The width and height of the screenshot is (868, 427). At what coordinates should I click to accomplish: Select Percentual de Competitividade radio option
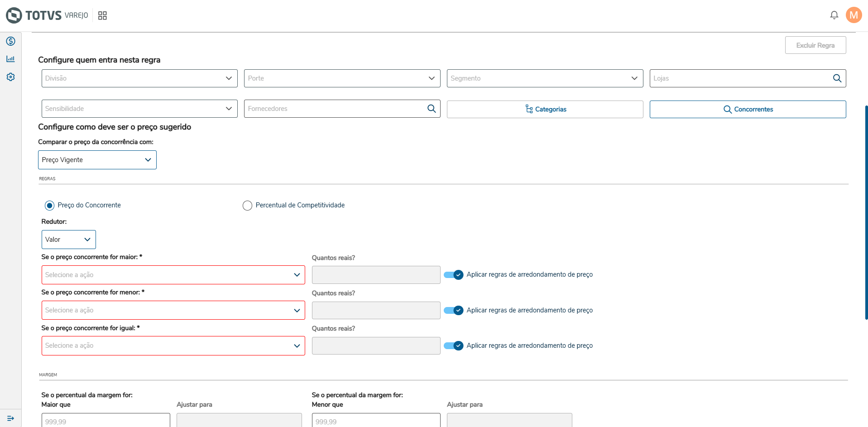coord(247,206)
